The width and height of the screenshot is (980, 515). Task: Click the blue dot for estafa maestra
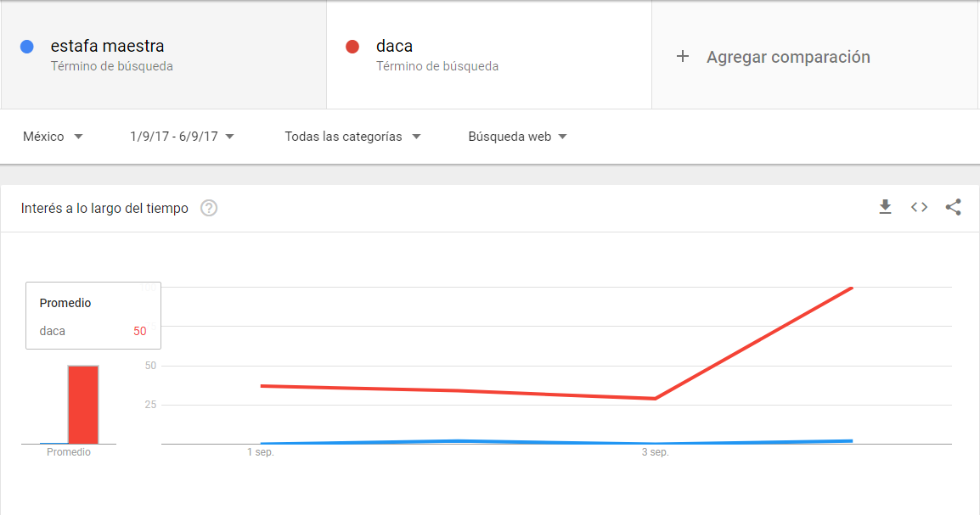27,46
